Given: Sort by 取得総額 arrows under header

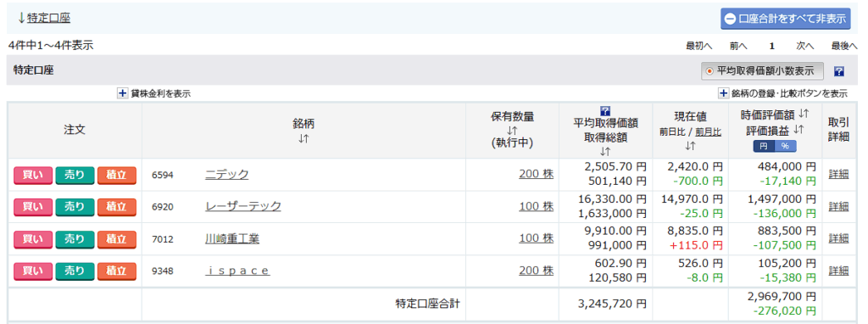Looking at the screenshot, I should point(605,151).
